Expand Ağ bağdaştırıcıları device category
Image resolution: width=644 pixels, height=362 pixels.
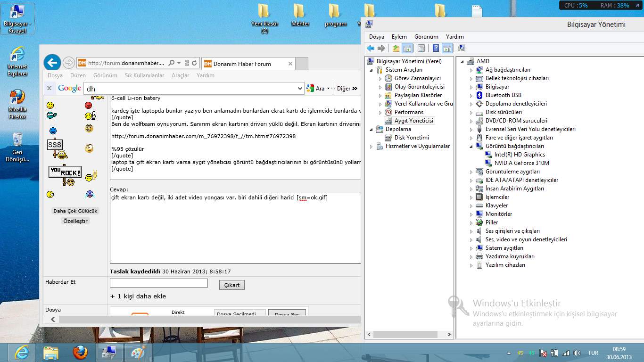pyautogui.click(x=471, y=70)
